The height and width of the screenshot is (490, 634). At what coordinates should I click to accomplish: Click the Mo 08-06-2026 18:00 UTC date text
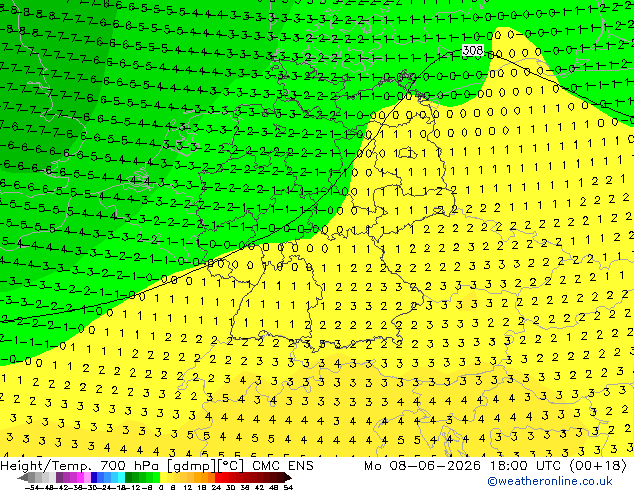click(462, 466)
